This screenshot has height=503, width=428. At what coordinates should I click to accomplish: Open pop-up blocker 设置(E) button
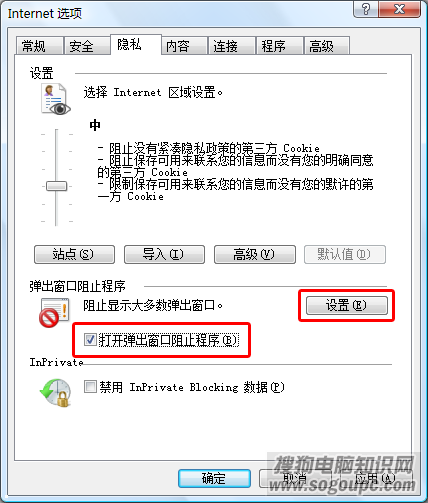pyautogui.click(x=347, y=305)
